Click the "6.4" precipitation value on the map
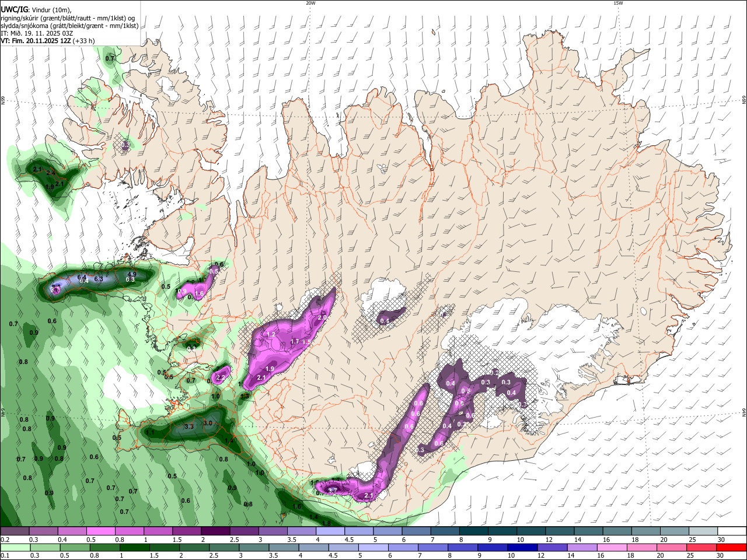The width and height of the screenshot is (747, 560). 82,277
